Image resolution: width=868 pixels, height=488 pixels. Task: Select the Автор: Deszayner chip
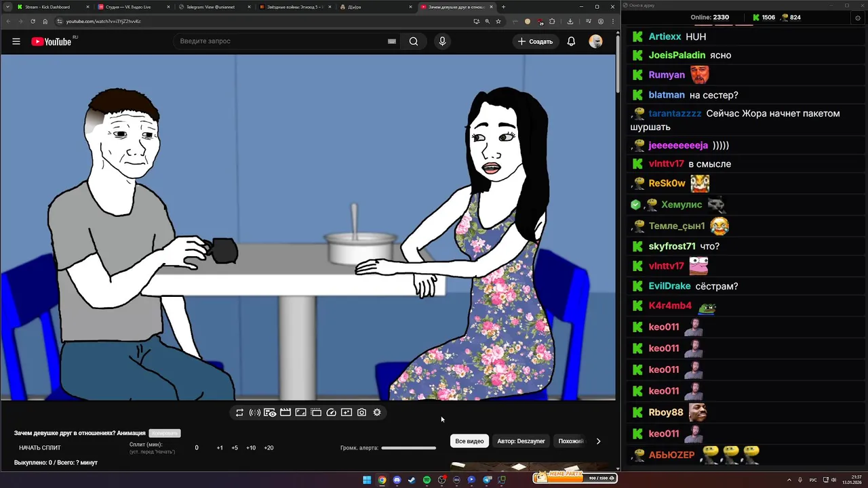[521, 441]
